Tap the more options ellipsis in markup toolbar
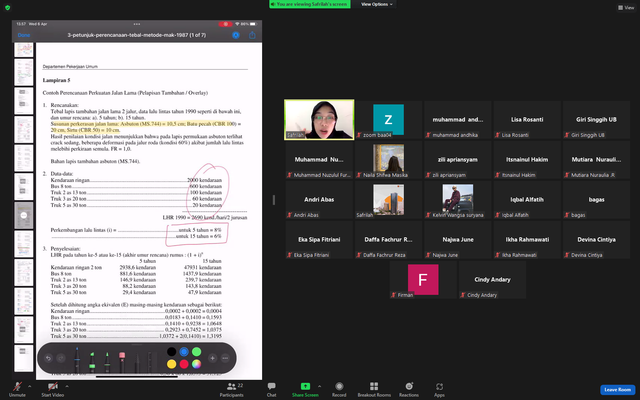This screenshot has height=400, width=640. pyautogui.click(x=225, y=358)
